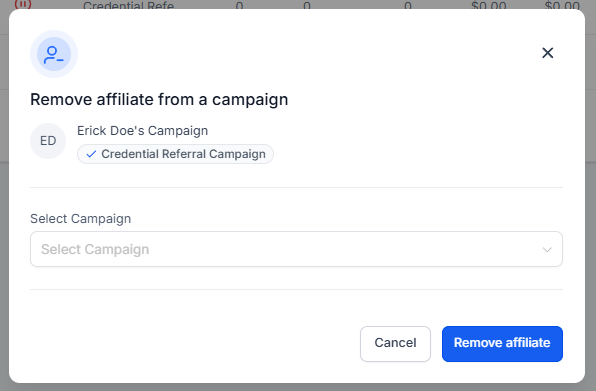Open the Select Campaign dropdown field
Viewport: 596px width, 391px height.
click(296, 249)
